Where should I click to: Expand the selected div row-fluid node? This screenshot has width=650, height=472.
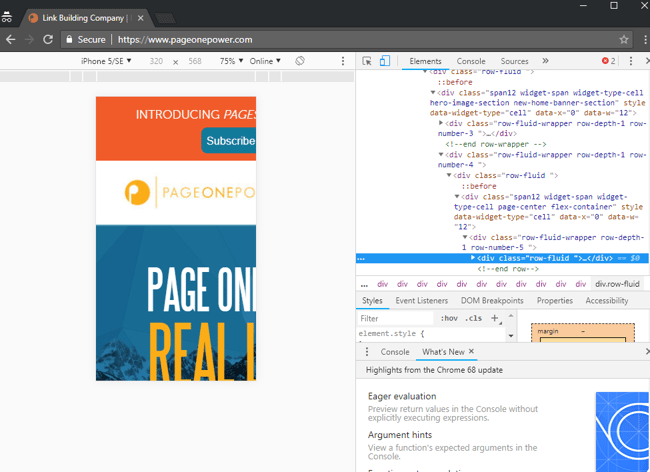(x=473, y=258)
